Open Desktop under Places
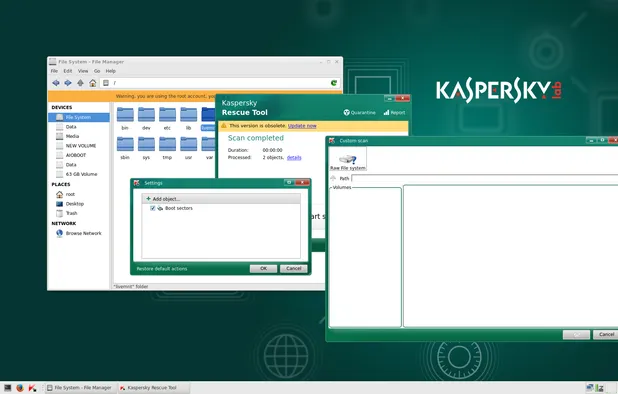618x394 pixels. 79,204
